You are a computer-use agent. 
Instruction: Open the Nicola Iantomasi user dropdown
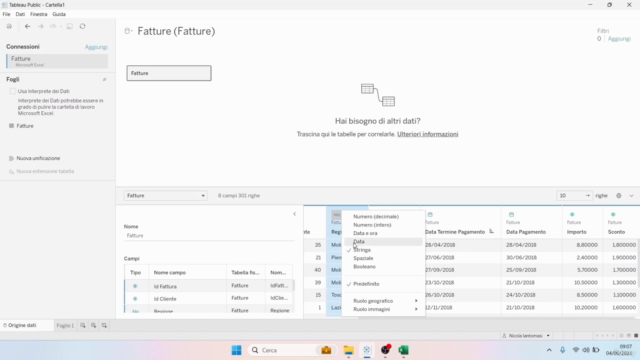[526, 336]
